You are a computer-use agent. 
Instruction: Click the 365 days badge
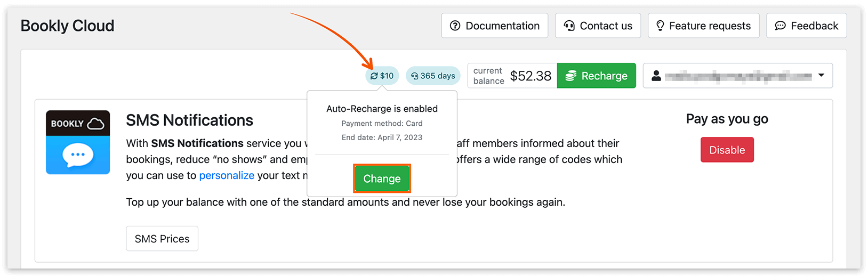click(433, 76)
